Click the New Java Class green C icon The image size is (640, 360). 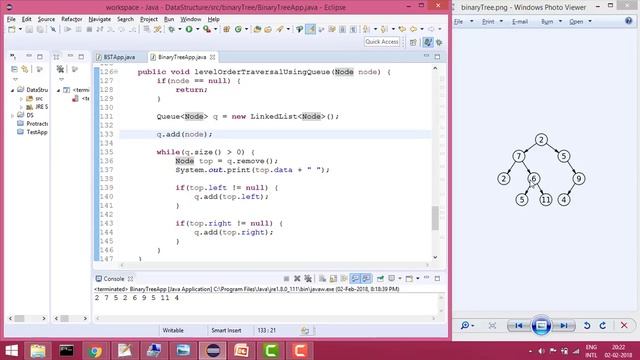click(x=238, y=29)
